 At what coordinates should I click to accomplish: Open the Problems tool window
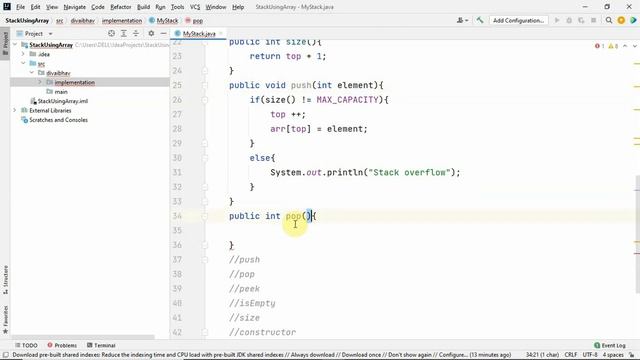tap(62, 345)
